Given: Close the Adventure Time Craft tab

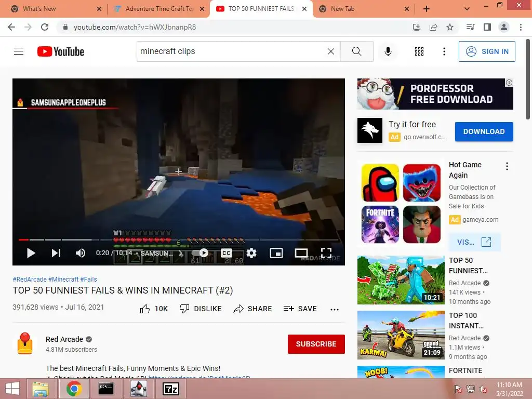Looking at the screenshot, I should [202, 9].
